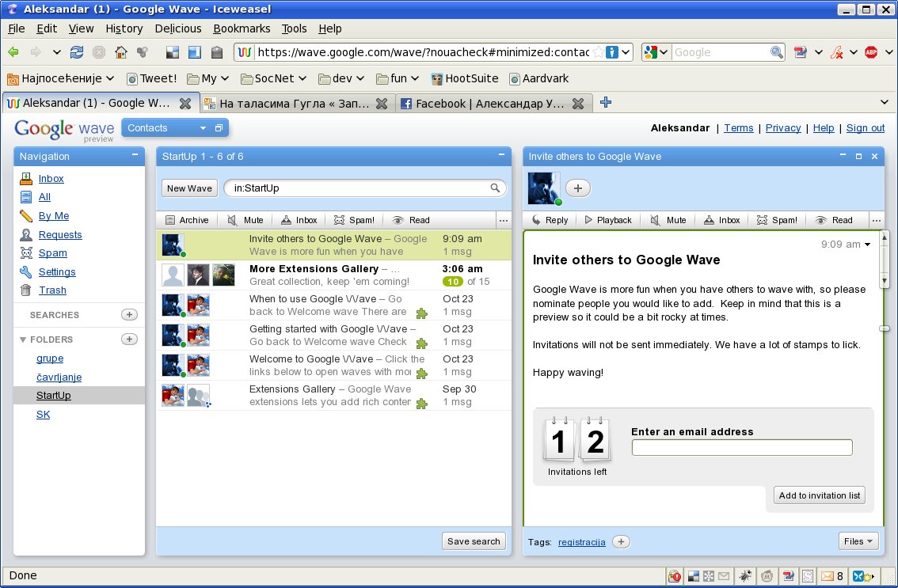Screen dimensions: 898x588
Task: Click the AdBlock Plus ABP icon
Action: coord(871,52)
